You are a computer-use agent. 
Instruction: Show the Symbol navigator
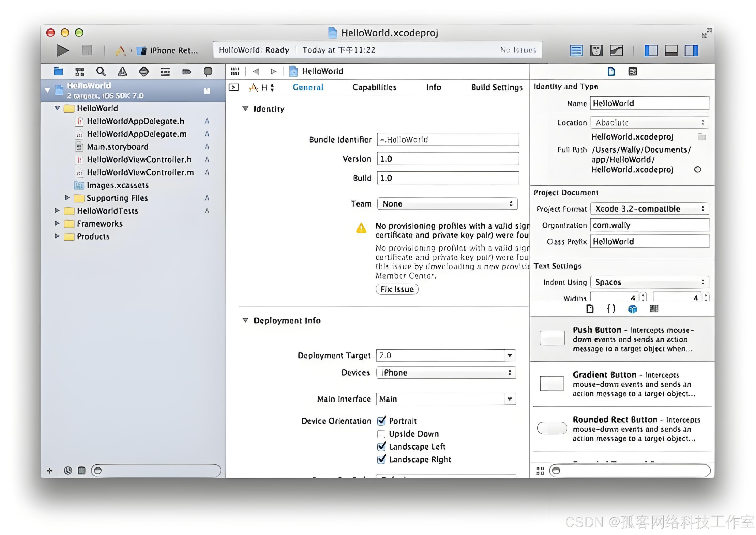point(80,71)
